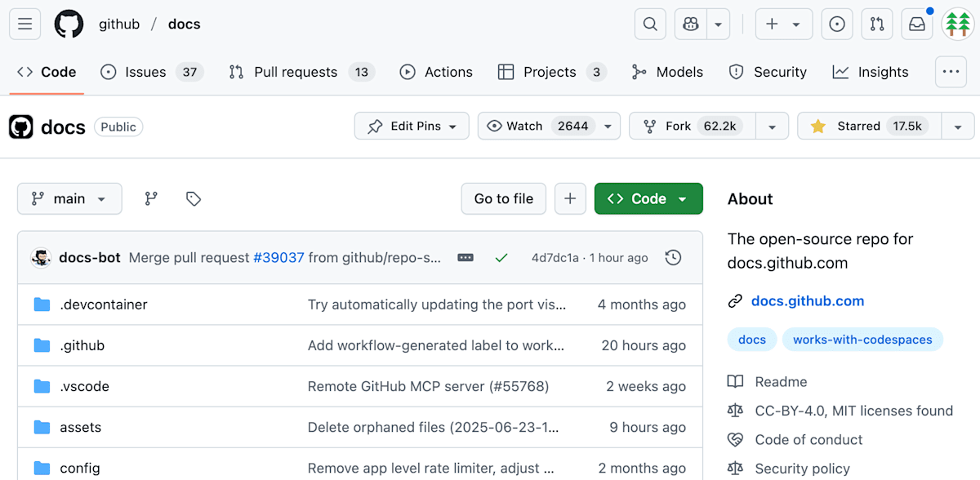Jump to Readme in About section
Screen dimensions: 980x480
tap(768, 381)
